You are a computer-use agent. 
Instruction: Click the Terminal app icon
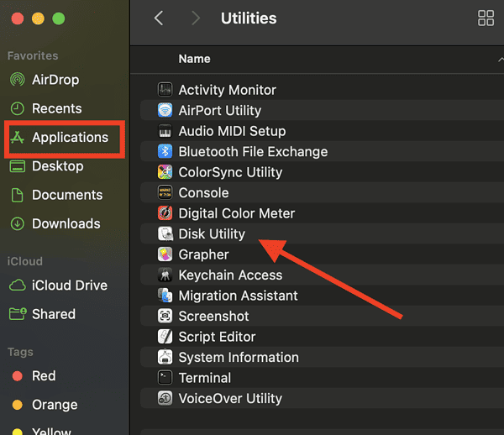pos(165,378)
